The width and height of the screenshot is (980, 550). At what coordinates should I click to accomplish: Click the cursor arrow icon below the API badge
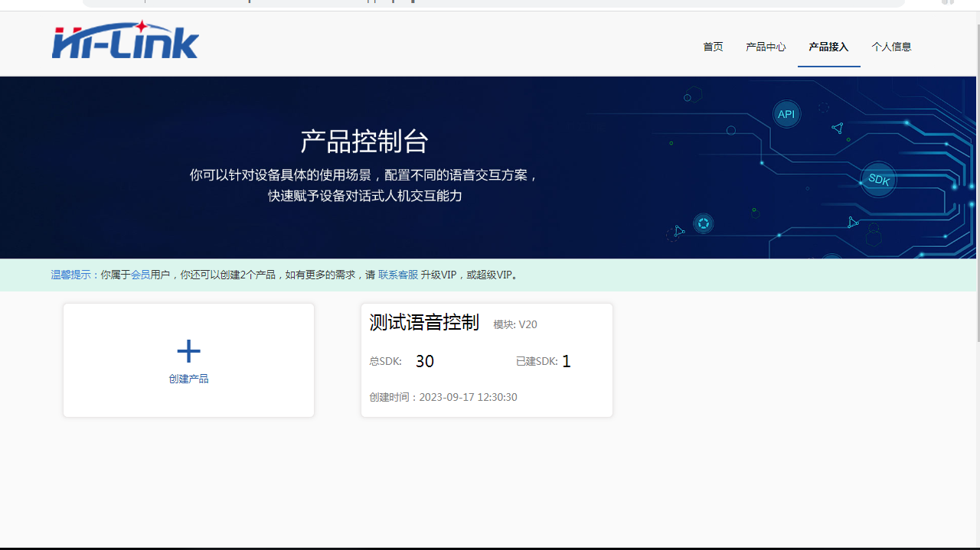(838, 128)
